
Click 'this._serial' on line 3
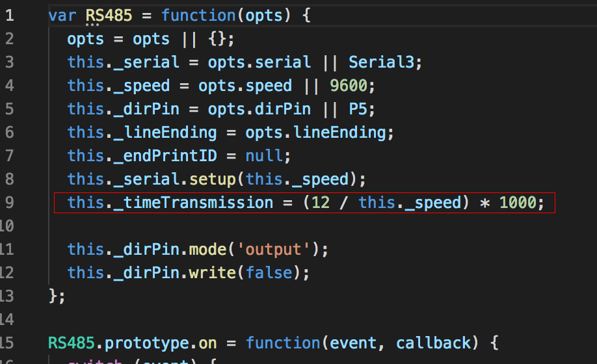[x=124, y=62]
